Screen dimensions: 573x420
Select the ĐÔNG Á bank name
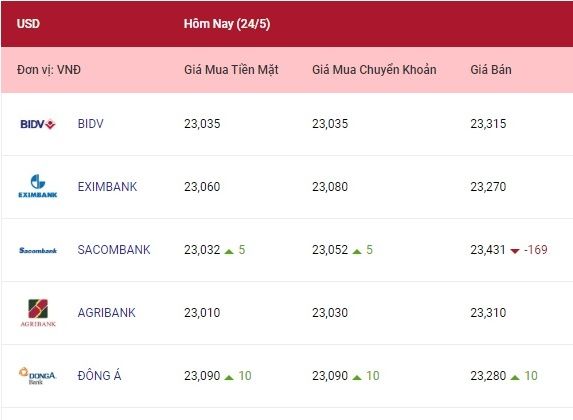pyautogui.click(x=99, y=375)
